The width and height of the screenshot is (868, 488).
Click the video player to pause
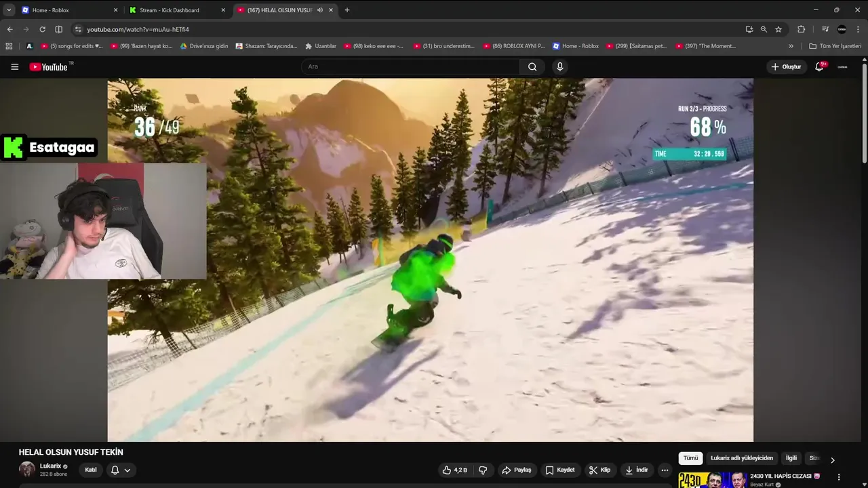click(x=430, y=260)
